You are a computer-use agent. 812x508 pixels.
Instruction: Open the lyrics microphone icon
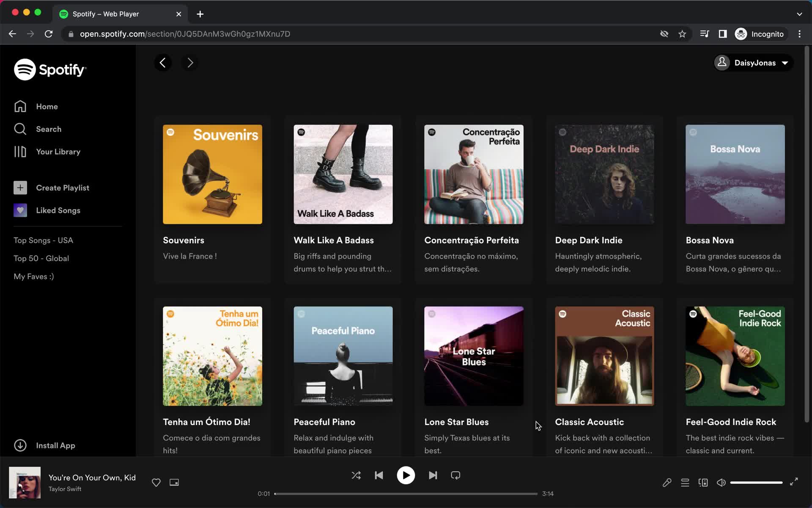pyautogui.click(x=667, y=482)
